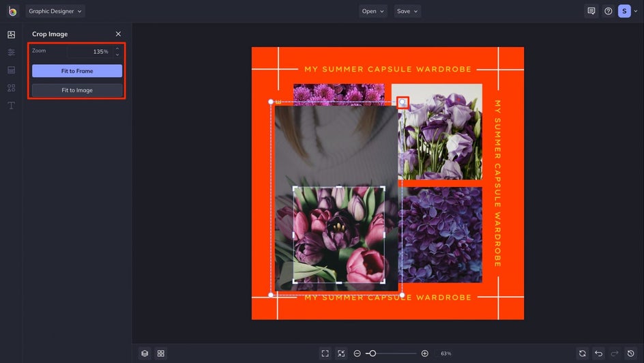This screenshot has height=363, width=644.
Task: Click the top-left image resize handle
Action: point(271,102)
